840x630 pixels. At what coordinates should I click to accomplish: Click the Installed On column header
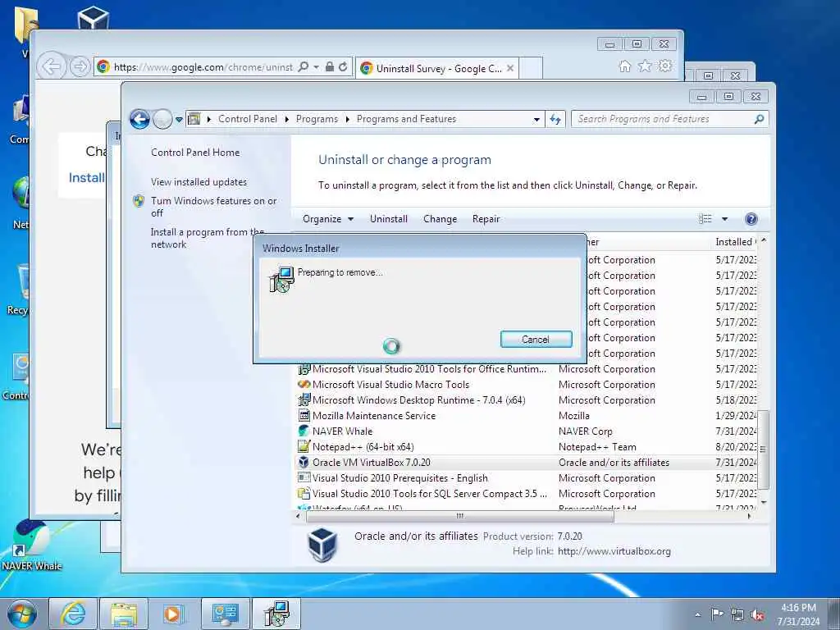point(735,242)
